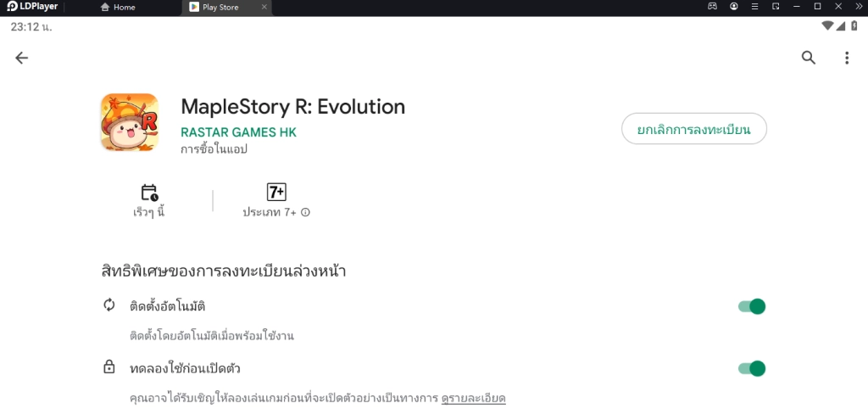Open the three-dot overflow menu
The image size is (868, 420).
pos(847,58)
